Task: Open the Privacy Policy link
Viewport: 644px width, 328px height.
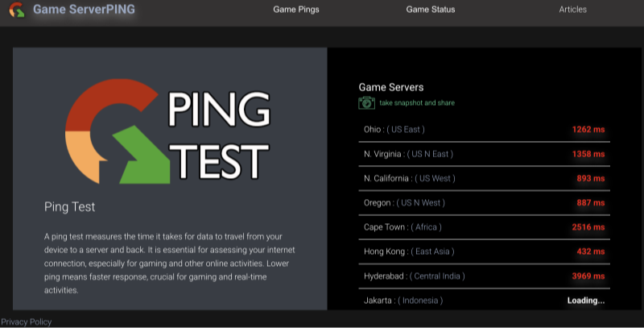Action: point(27,322)
